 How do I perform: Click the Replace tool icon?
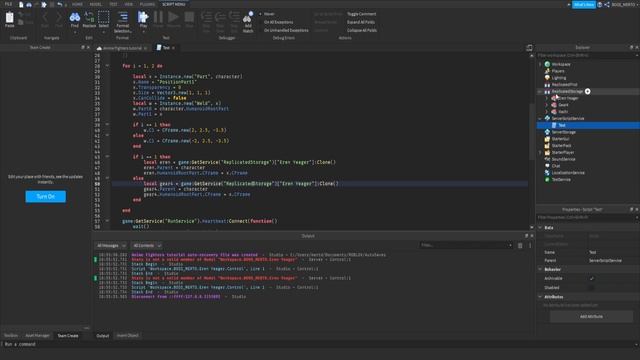[89, 17]
